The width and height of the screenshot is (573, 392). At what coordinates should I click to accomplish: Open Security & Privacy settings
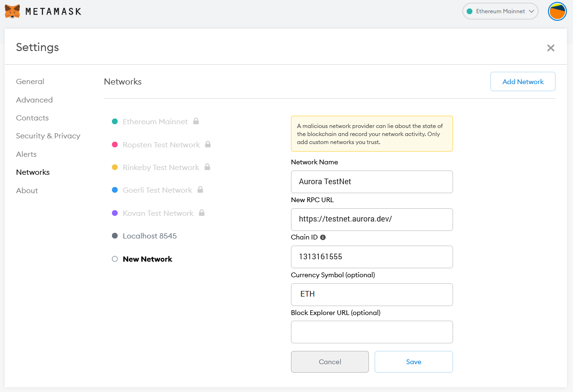[48, 136]
